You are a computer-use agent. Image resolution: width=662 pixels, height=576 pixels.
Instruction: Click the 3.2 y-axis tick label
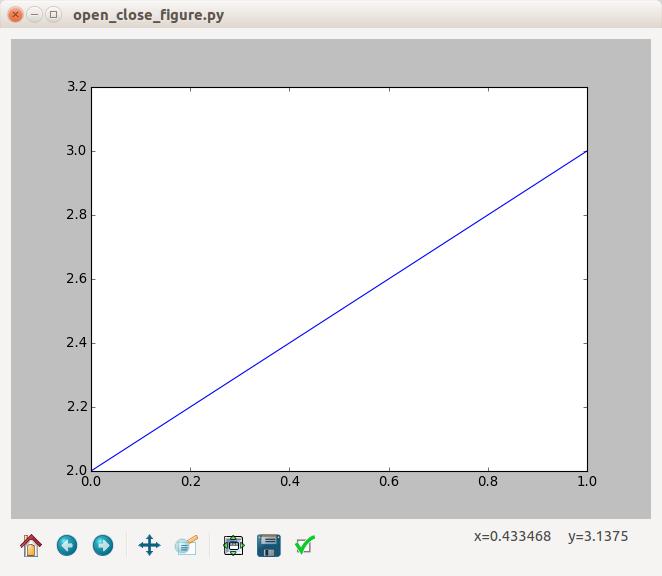[77, 87]
